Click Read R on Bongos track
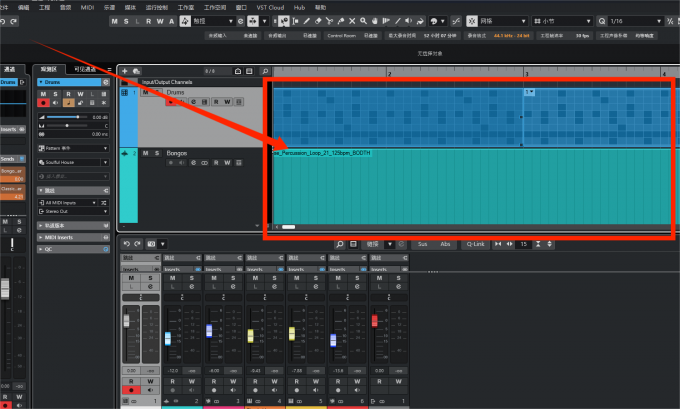This screenshot has height=409, width=680. (216, 163)
